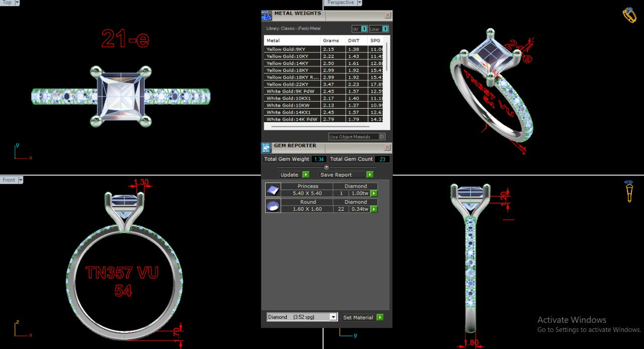Click the Princess gem thumbnail icon
This screenshot has height=349, width=644.
tap(273, 190)
